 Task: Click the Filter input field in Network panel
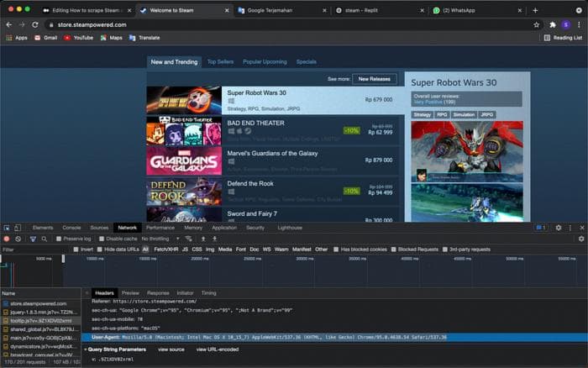(35, 250)
